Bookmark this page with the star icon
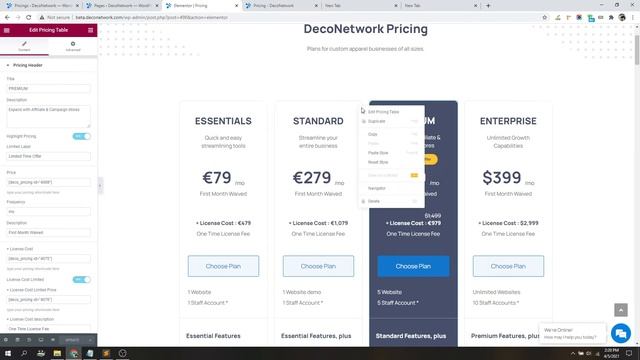 [x=544, y=18]
